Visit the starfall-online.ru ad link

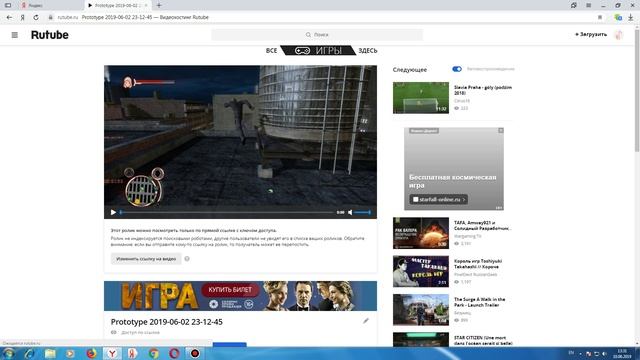438,200
